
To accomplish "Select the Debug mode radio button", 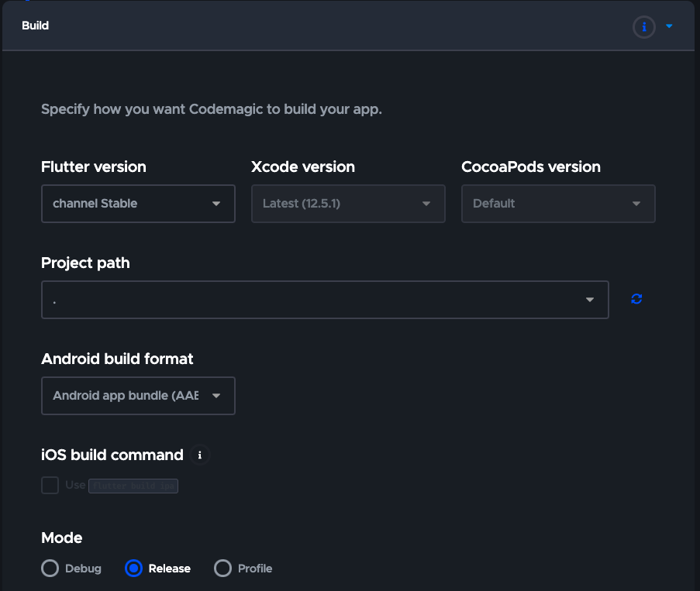I will pos(50,569).
